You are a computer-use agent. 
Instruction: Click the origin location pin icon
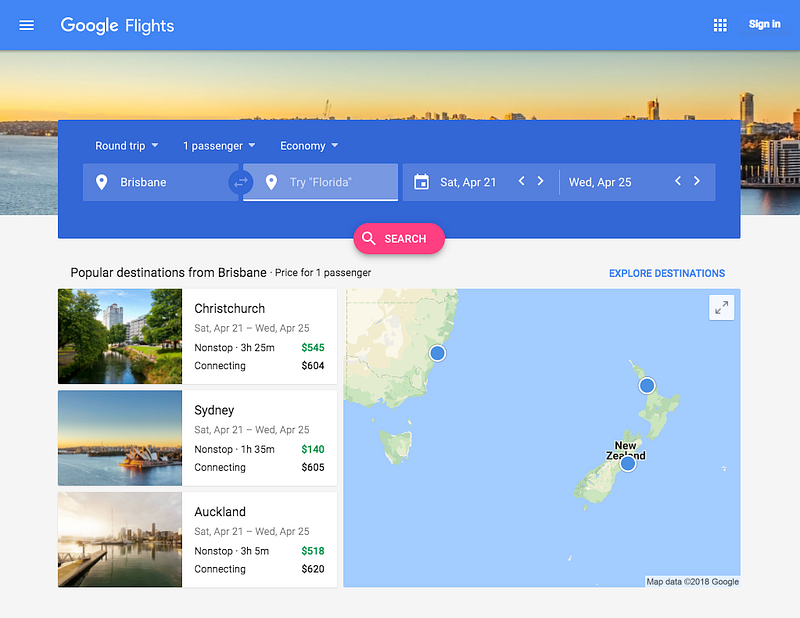click(x=102, y=182)
